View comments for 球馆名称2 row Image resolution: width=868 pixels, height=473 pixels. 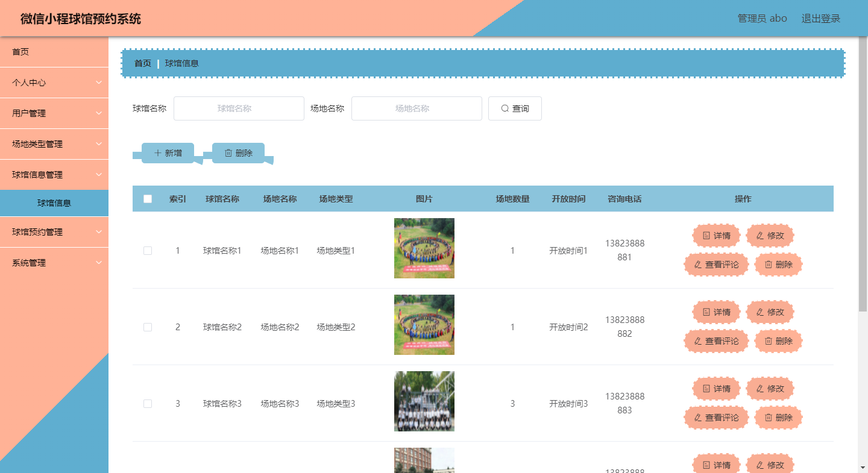tap(716, 341)
